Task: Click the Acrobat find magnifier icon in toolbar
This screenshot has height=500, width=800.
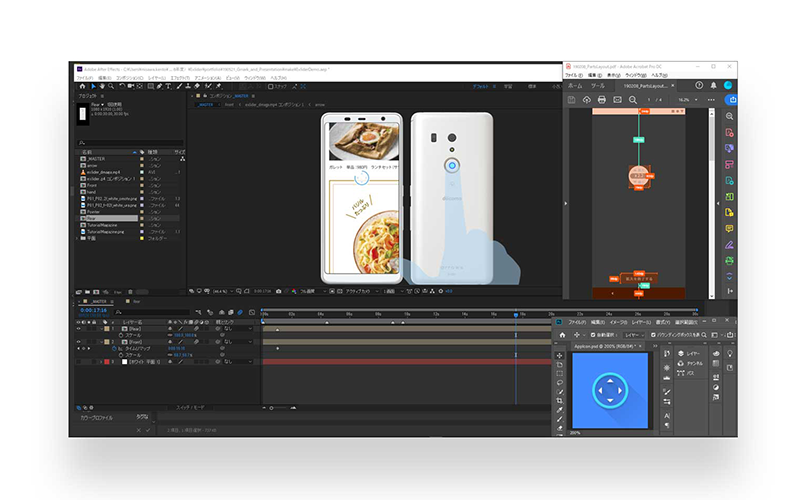Action: [x=633, y=99]
